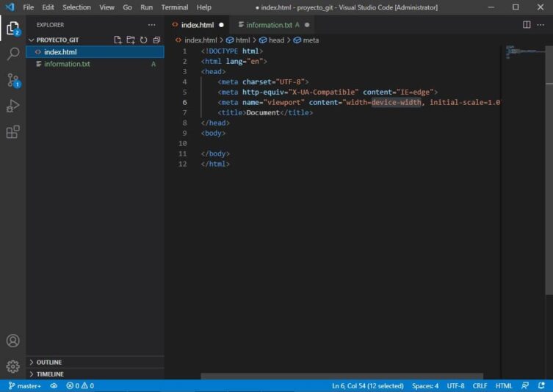Open the Source Control view
Screen dimensions: 553x392
12,80
